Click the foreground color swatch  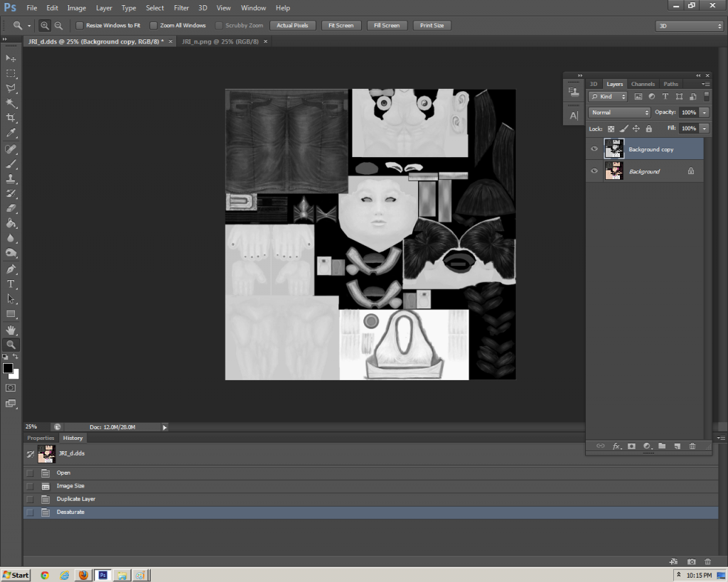pyautogui.click(x=8, y=368)
